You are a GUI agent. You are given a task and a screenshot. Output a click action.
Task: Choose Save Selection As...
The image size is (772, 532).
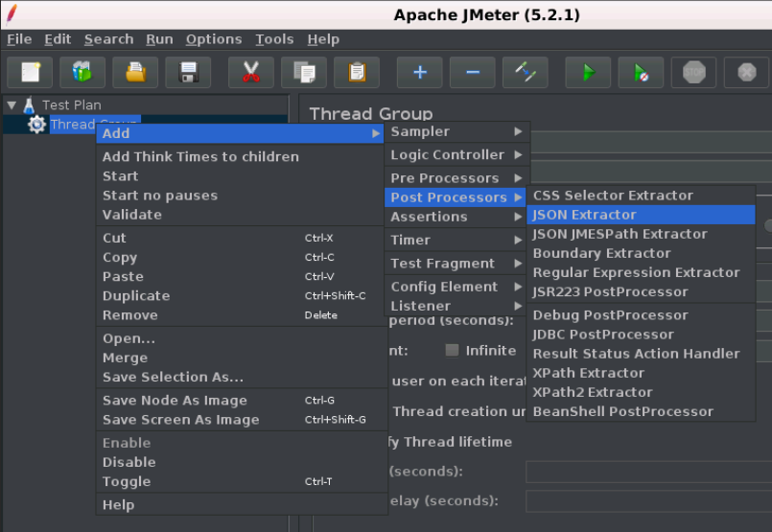coord(242,377)
